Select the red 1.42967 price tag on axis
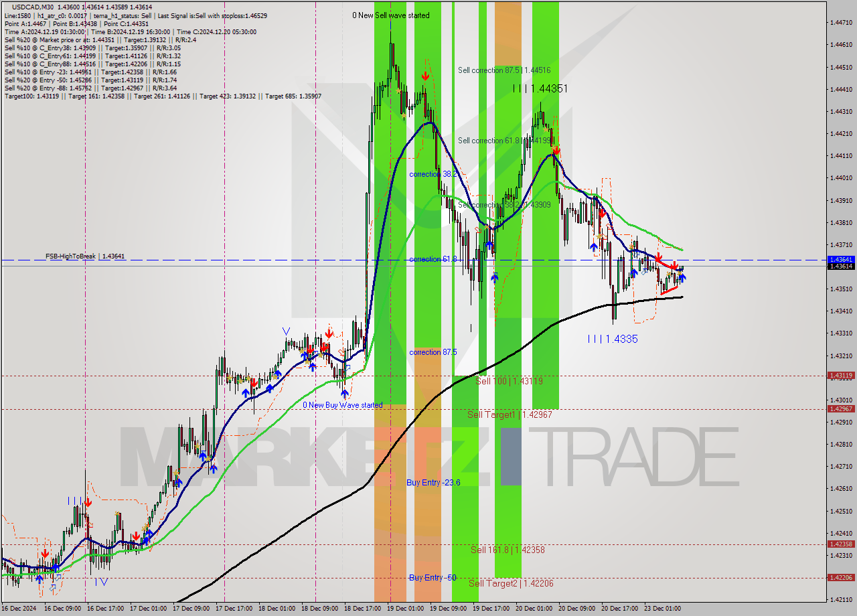Image resolution: width=857 pixels, height=616 pixels. click(841, 408)
